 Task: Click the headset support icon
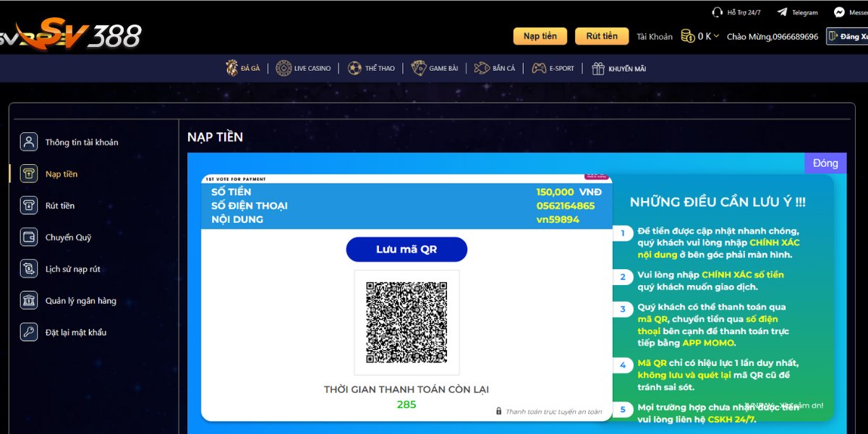click(x=717, y=12)
